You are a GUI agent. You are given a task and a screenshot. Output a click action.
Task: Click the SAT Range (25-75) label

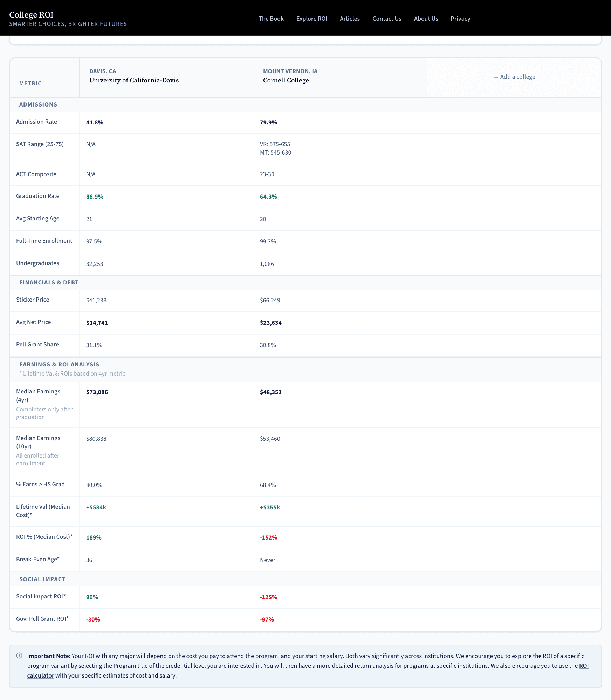coord(40,144)
